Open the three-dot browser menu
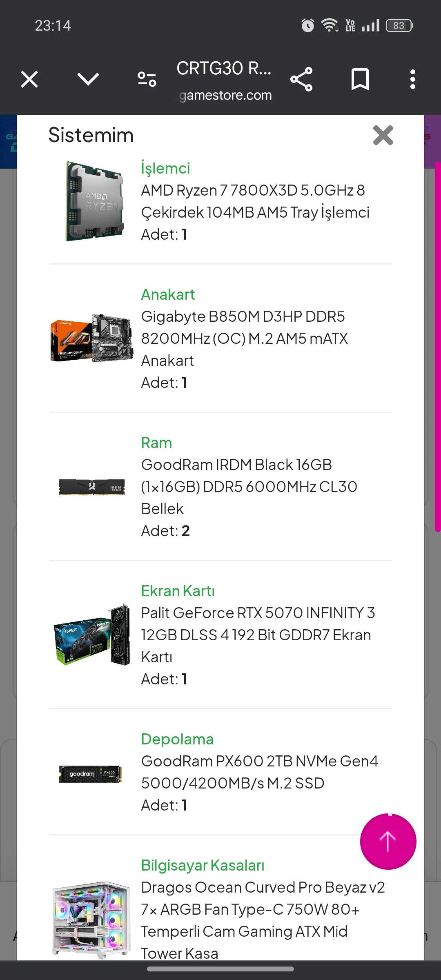The height and width of the screenshot is (980, 441). [x=413, y=79]
